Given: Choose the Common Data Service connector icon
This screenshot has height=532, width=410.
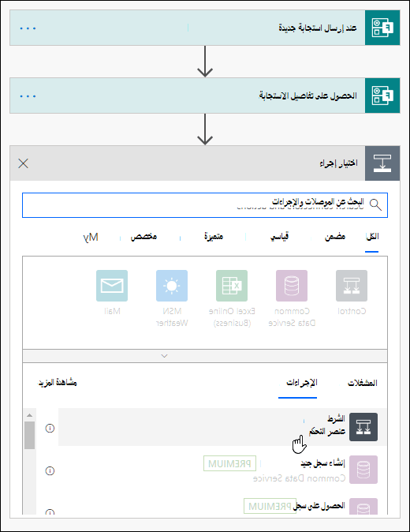Looking at the screenshot, I should tap(292, 286).
